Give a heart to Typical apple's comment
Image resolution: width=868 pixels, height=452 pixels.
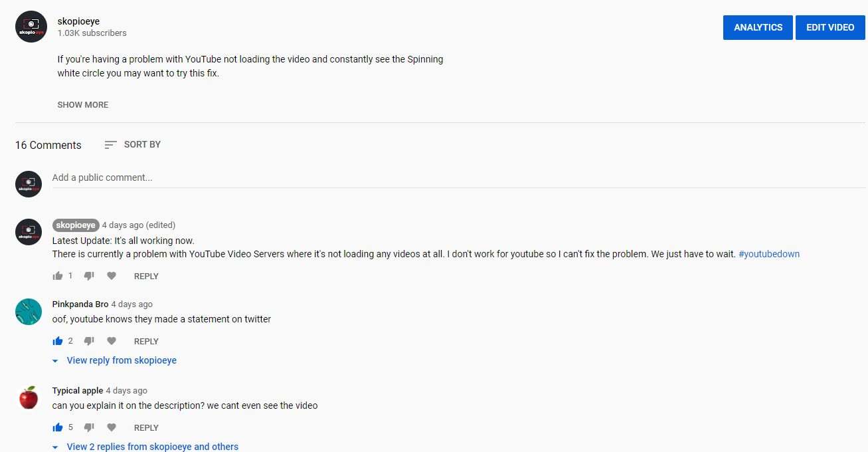coord(112,427)
